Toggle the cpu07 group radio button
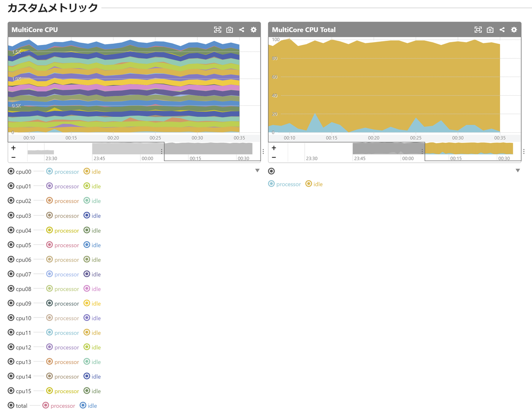532x414 pixels. 11,274
